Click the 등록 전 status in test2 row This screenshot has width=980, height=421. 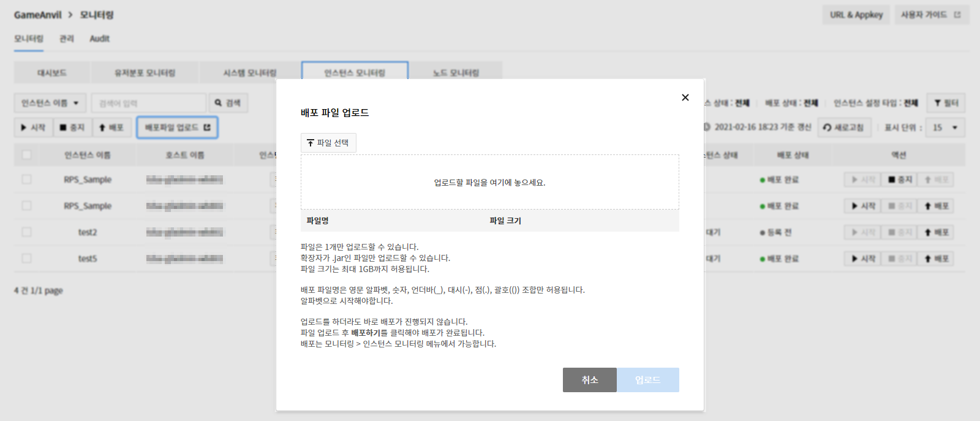[775, 232]
